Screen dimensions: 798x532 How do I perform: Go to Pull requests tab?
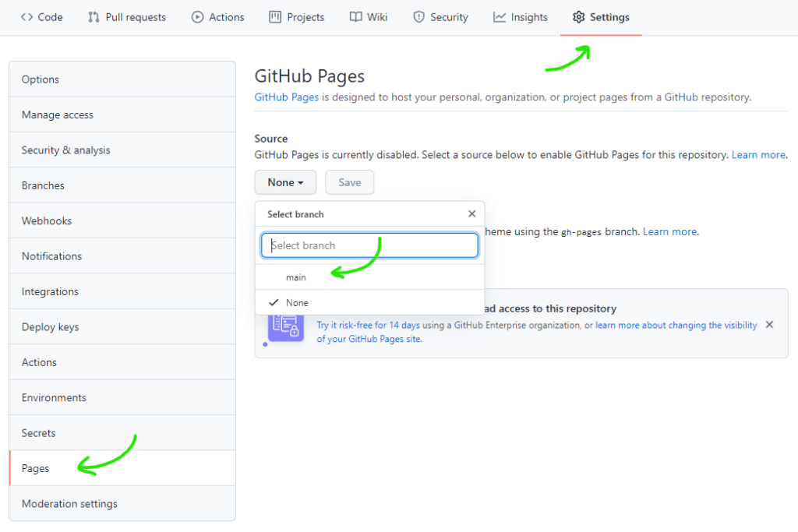[127, 17]
